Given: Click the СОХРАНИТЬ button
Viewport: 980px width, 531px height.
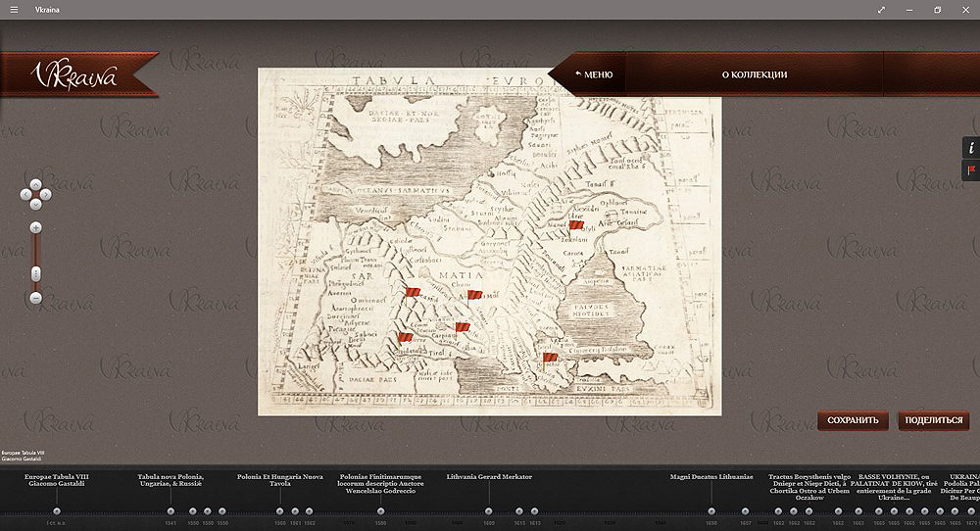Looking at the screenshot, I should (853, 420).
